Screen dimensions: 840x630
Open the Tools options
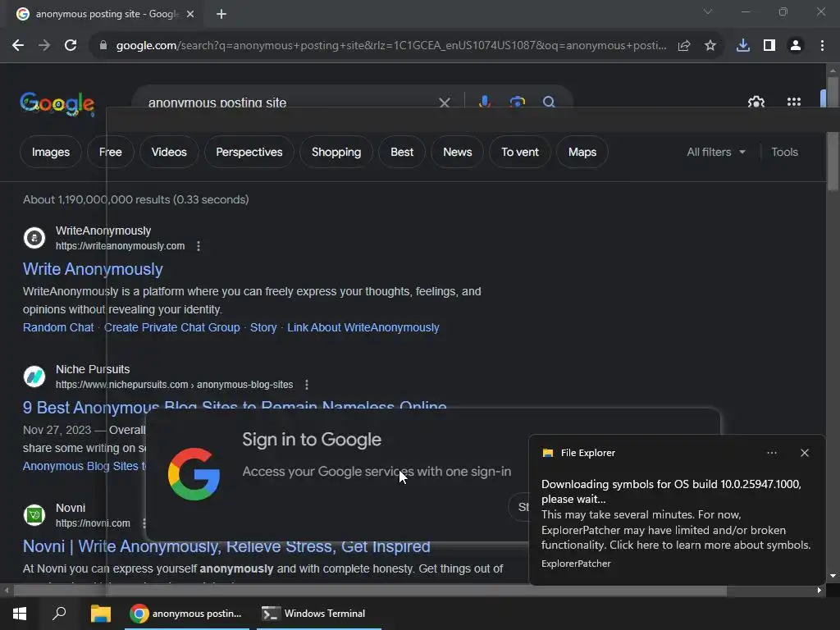click(x=784, y=152)
